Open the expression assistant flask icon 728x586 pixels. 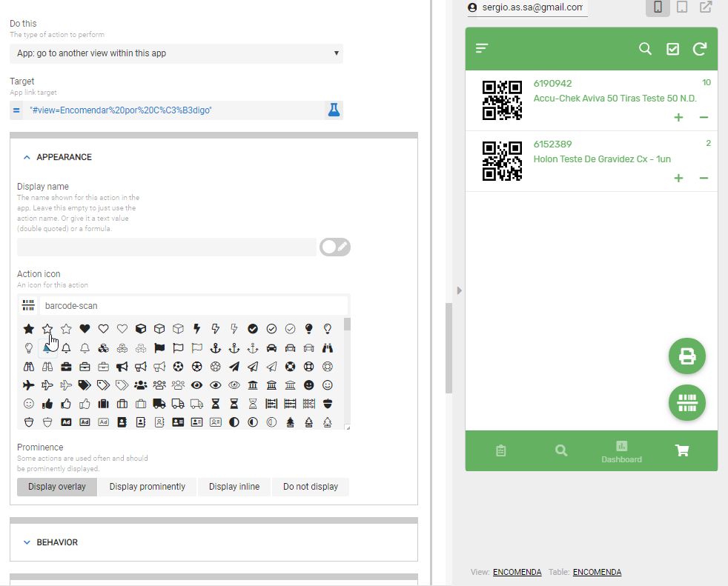[334, 110]
